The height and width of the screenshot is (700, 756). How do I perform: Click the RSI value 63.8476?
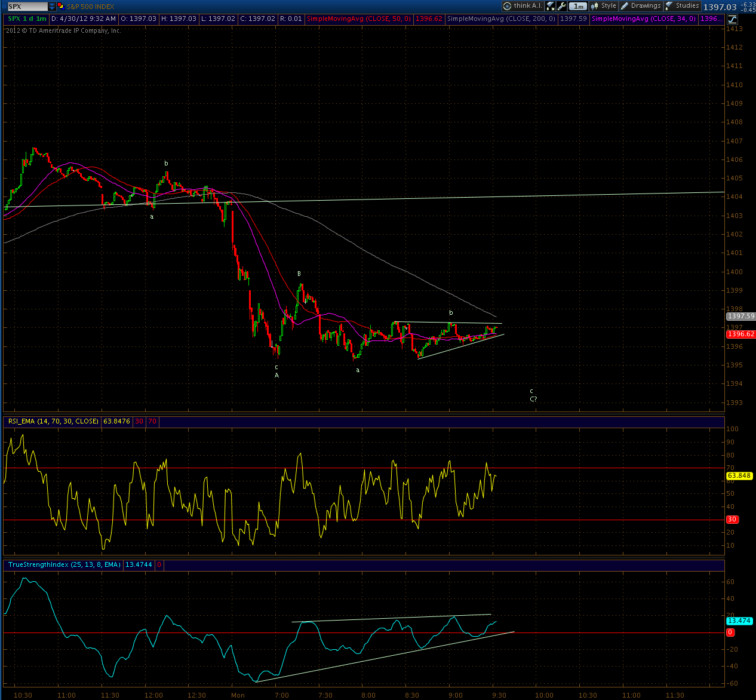116,421
